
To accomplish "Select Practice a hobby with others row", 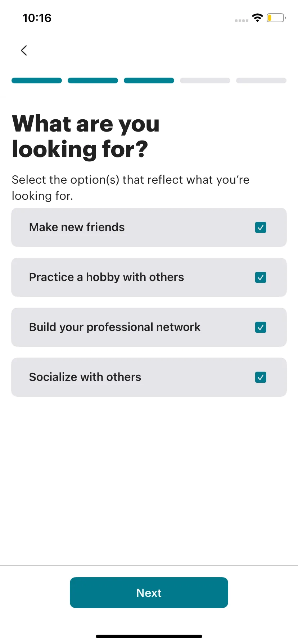I will point(149,277).
